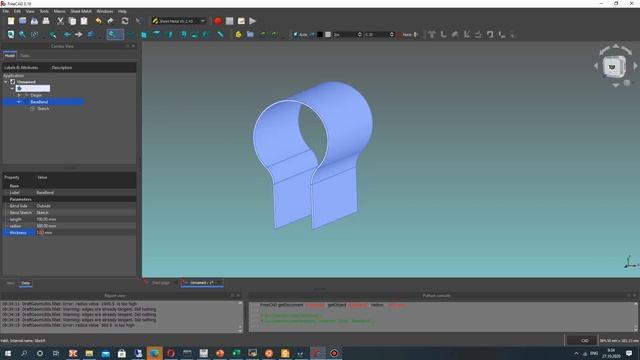This screenshot has width=640, height=360.
Task: Click the back navigation arrow icon
Action: [x=67, y=35]
